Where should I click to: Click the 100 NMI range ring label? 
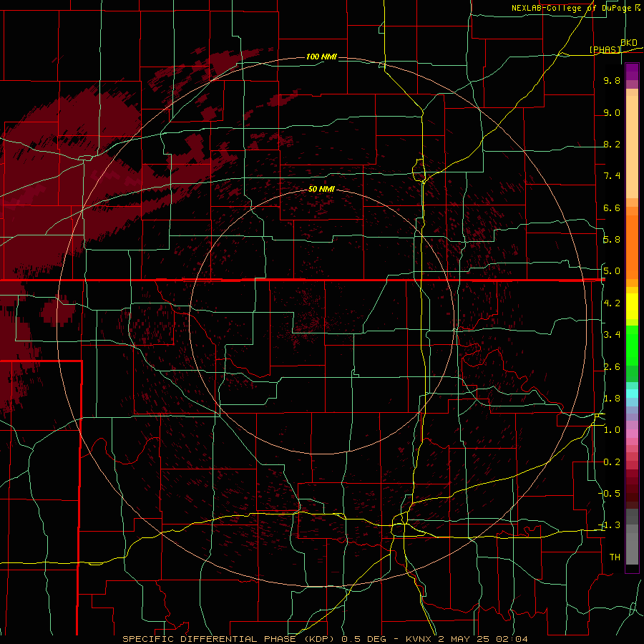click(x=321, y=57)
